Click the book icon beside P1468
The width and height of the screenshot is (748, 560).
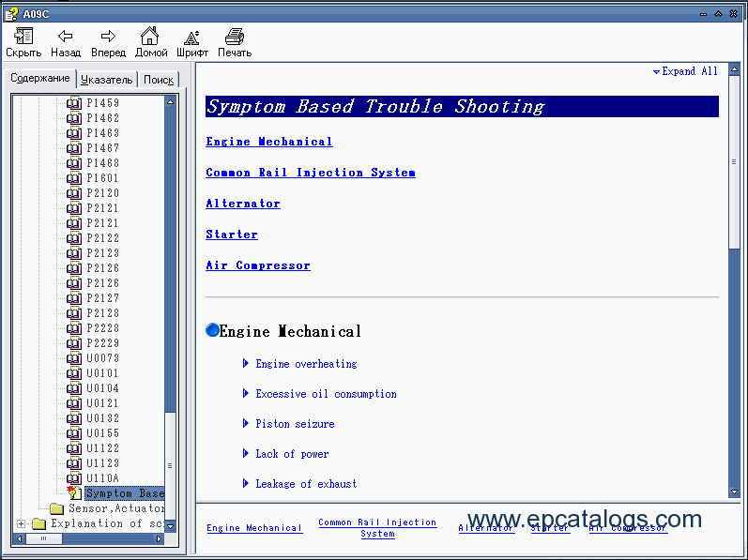[74, 163]
